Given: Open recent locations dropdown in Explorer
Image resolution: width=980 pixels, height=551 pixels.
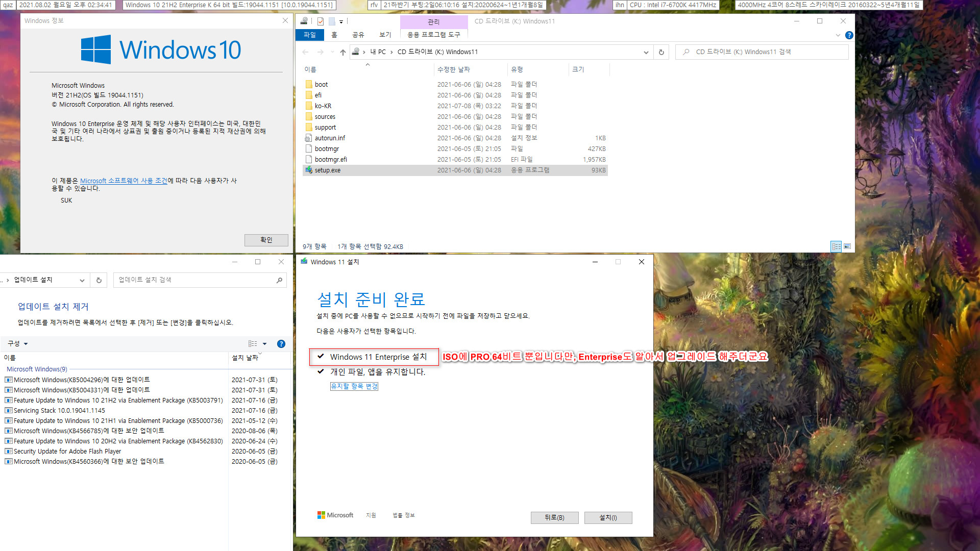Looking at the screenshot, I should (x=332, y=52).
